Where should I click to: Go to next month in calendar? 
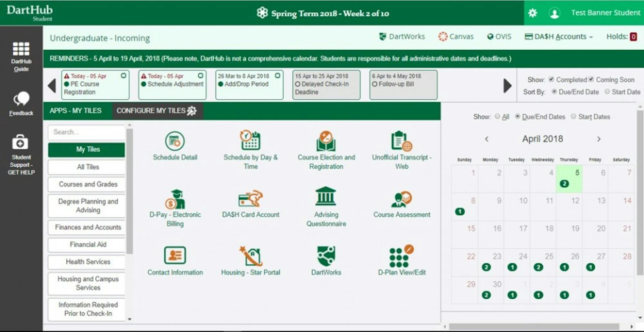click(x=599, y=139)
